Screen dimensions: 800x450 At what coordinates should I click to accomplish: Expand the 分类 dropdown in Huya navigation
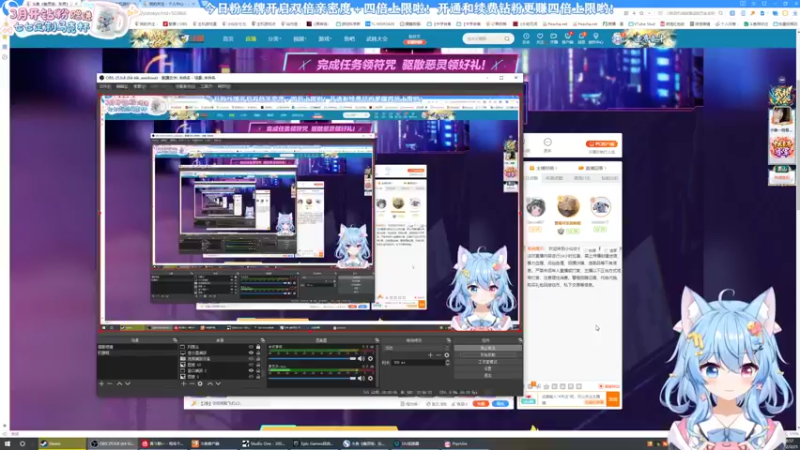[x=274, y=39]
